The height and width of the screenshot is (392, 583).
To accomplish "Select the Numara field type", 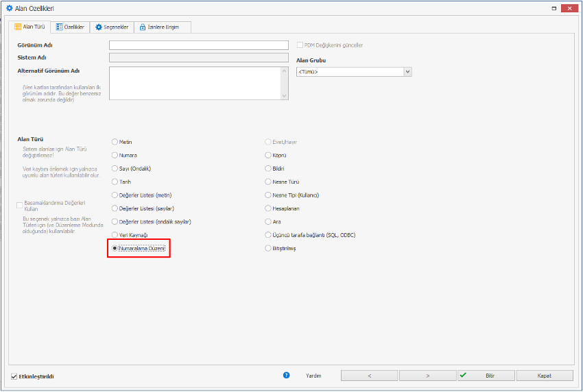I will (115, 156).
